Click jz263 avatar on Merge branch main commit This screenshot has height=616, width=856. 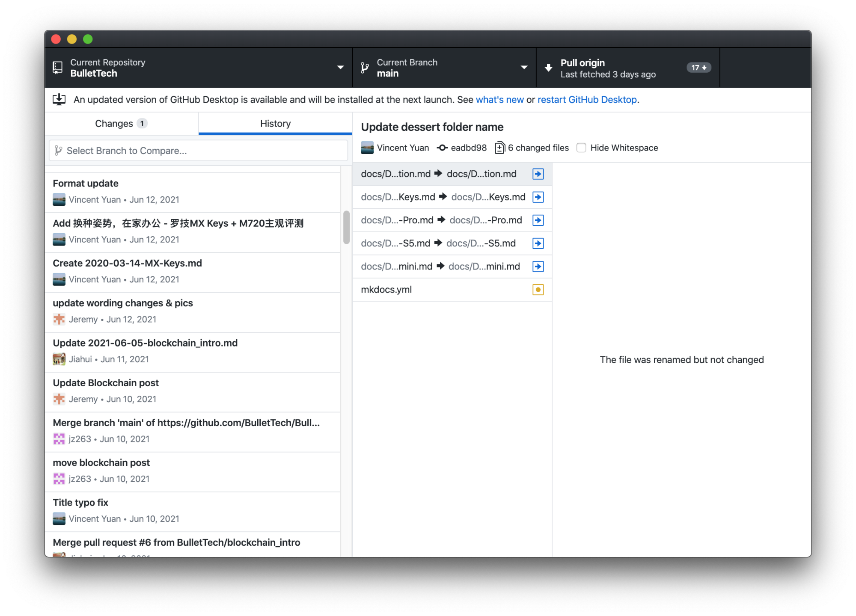pyautogui.click(x=59, y=439)
